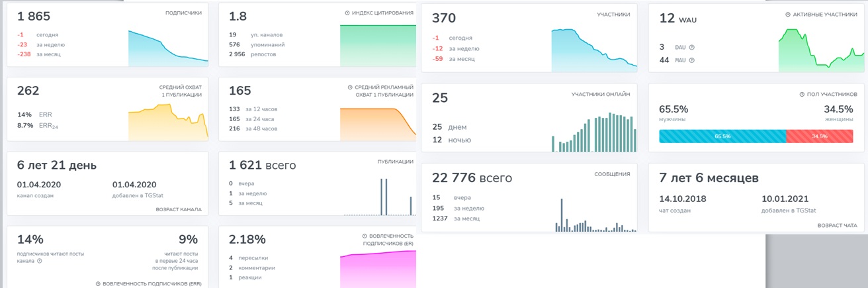Click the info icon beside Активные участники
Image resolution: width=868 pixels, height=288 pixels.
[x=788, y=15]
